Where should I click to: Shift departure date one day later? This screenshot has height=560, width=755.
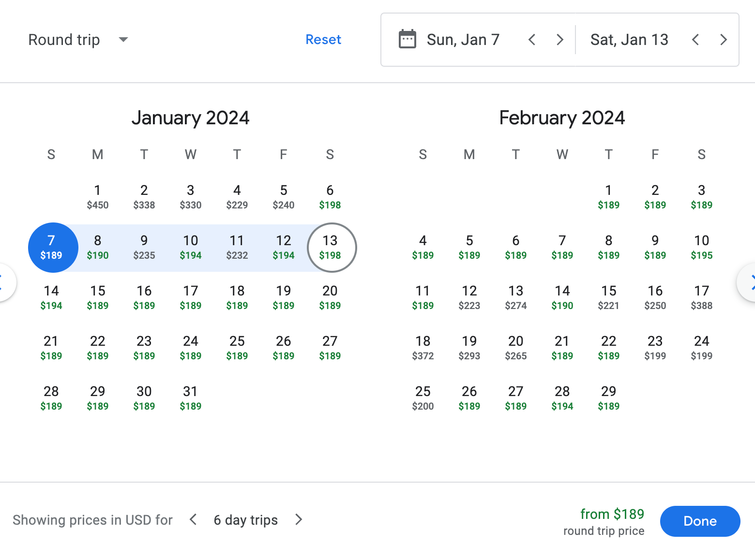560,40
